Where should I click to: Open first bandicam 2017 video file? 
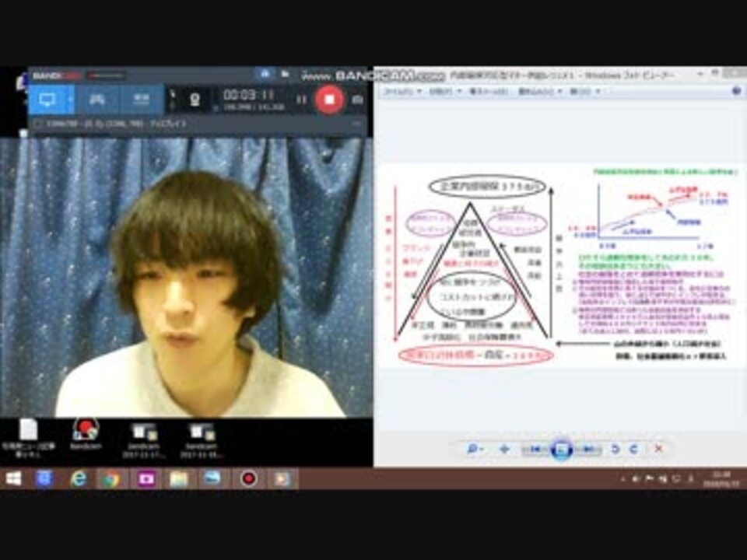pos(144,440)
